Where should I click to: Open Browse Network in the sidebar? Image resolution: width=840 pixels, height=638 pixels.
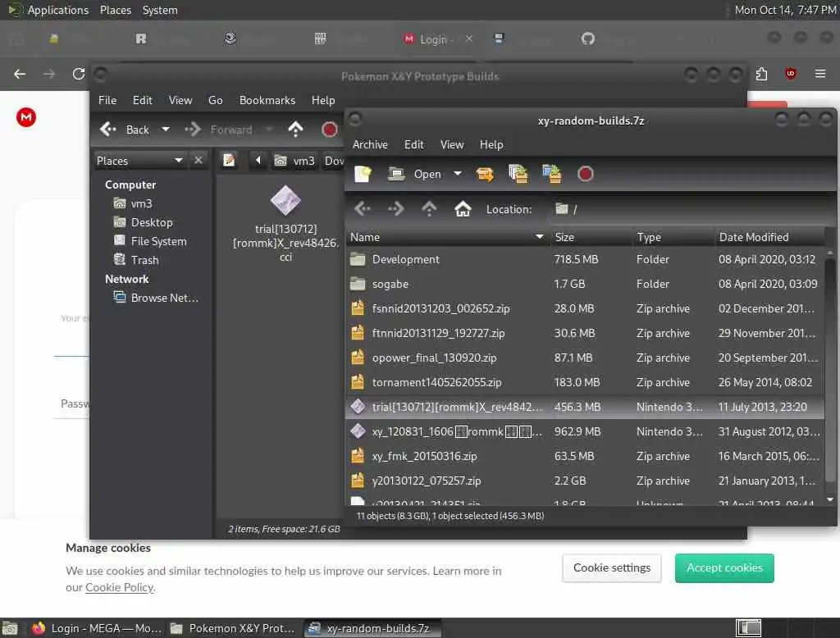click(156, 298)
